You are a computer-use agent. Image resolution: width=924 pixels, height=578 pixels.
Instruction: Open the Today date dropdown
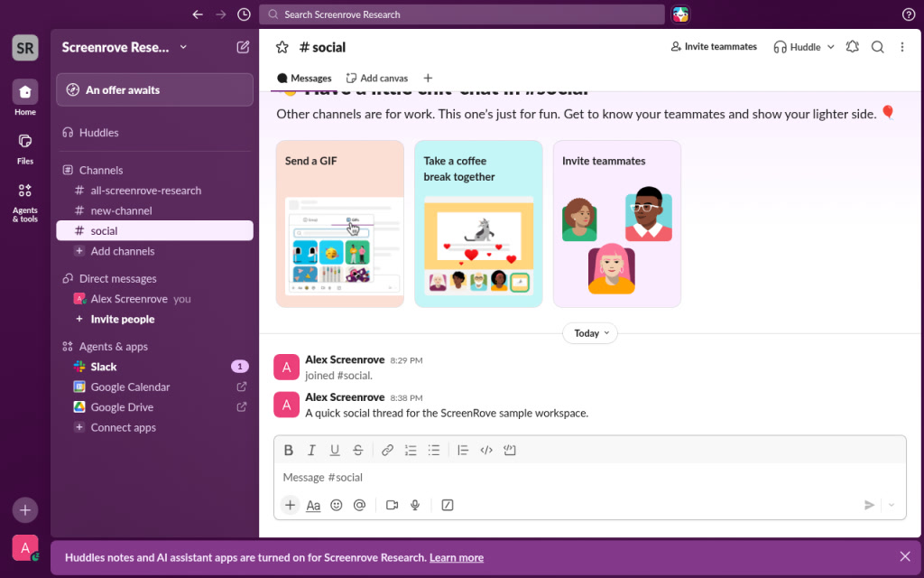pyautogui.click(x=590, y=333)
